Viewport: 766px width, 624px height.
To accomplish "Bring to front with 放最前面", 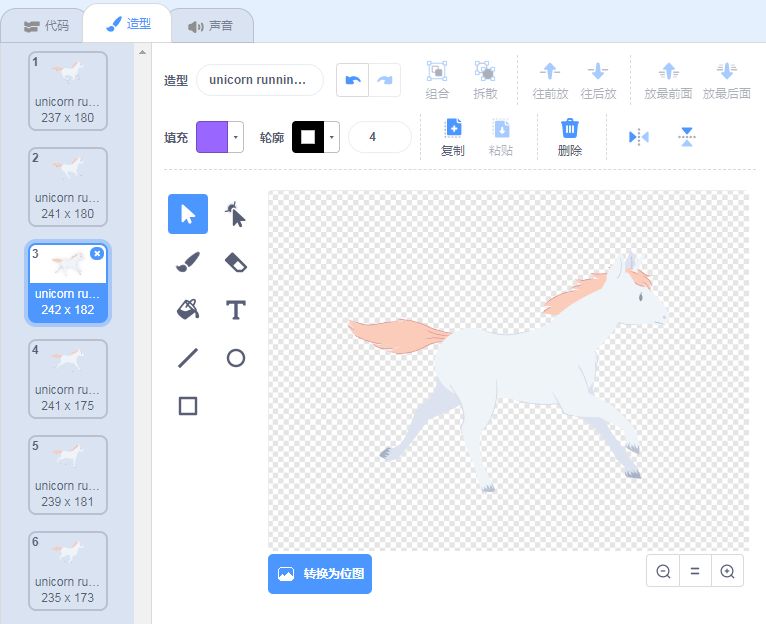I will [668, 80].
